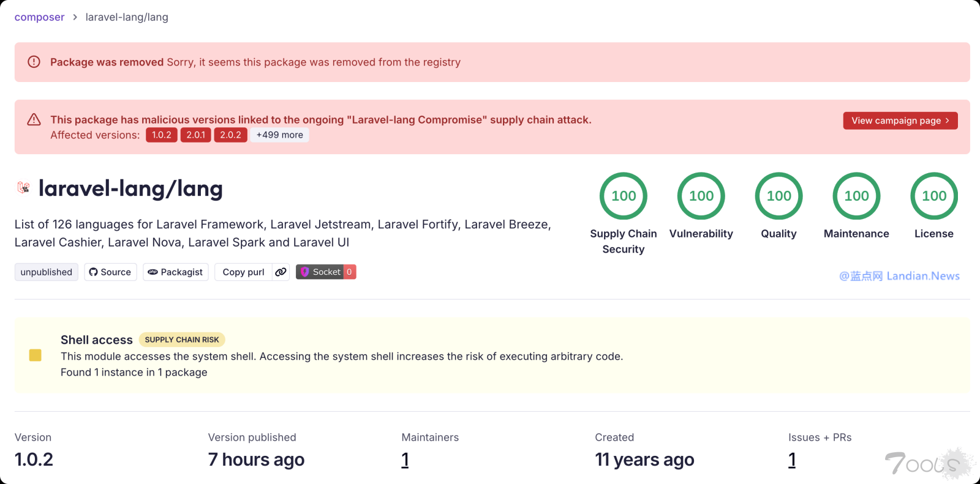This screenshot has height=484, width=980.
Task: Open the Issues + PRs count link
Action: coord(792,460)
